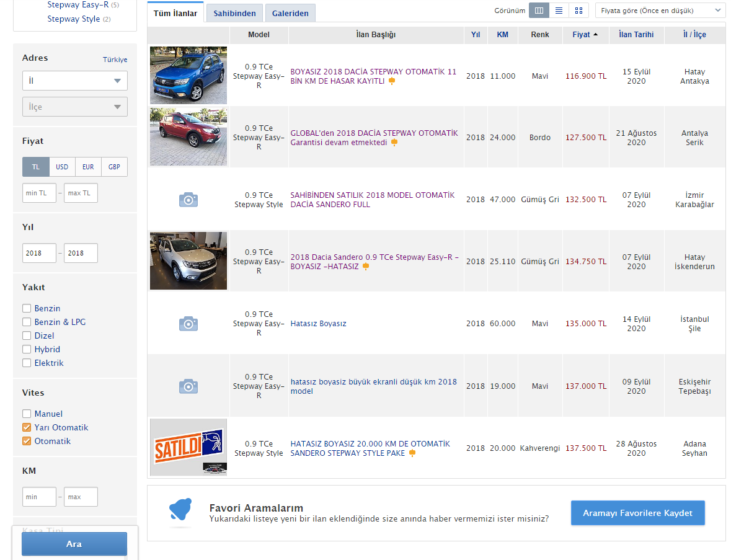
Task: Click the blue Ara search button
Action: pos(74,544)
